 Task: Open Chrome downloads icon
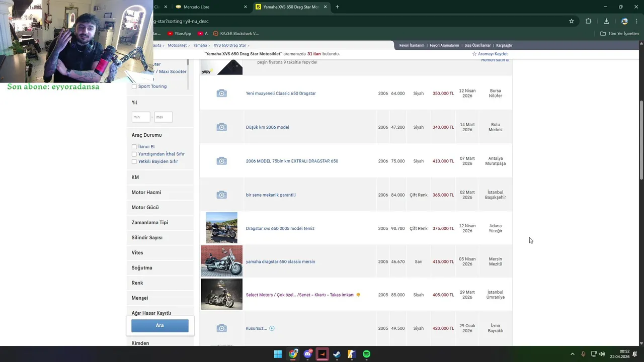pos(606,21)
